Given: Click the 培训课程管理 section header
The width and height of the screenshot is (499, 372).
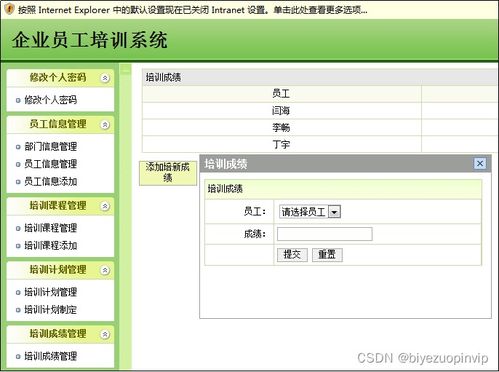Looking at the screenshot, I should 60,206.
